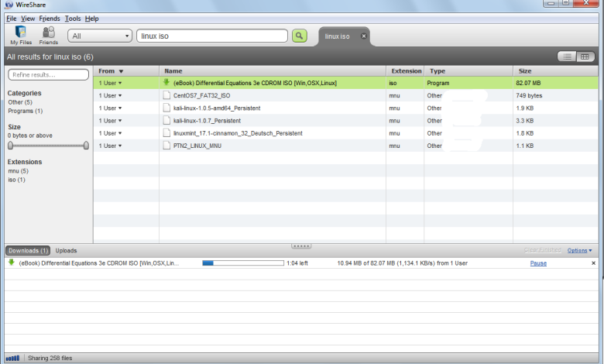
Task: Click file icon for CentOS7_FAT32_ISO
Action: [166, 95]
